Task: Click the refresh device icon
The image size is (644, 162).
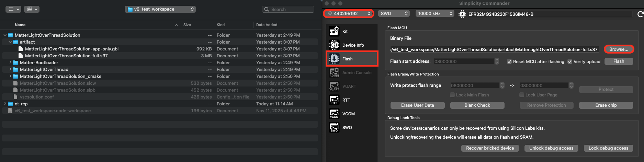Action: [x=640, y=14]
